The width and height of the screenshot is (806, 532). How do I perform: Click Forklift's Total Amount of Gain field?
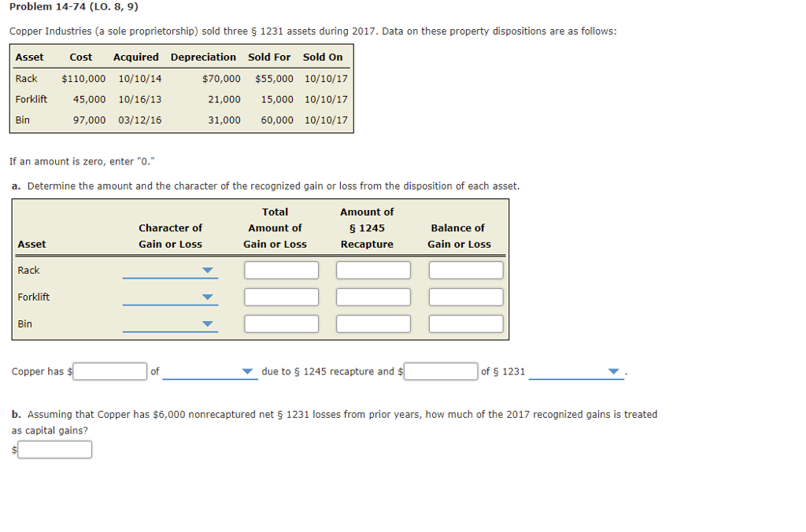point(281,297)
